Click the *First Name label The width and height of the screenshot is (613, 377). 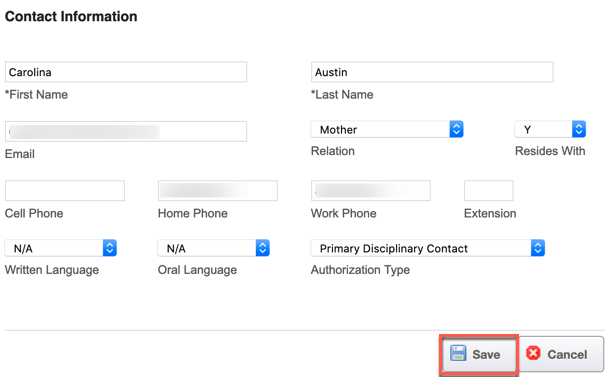click(x=36, y=95)
